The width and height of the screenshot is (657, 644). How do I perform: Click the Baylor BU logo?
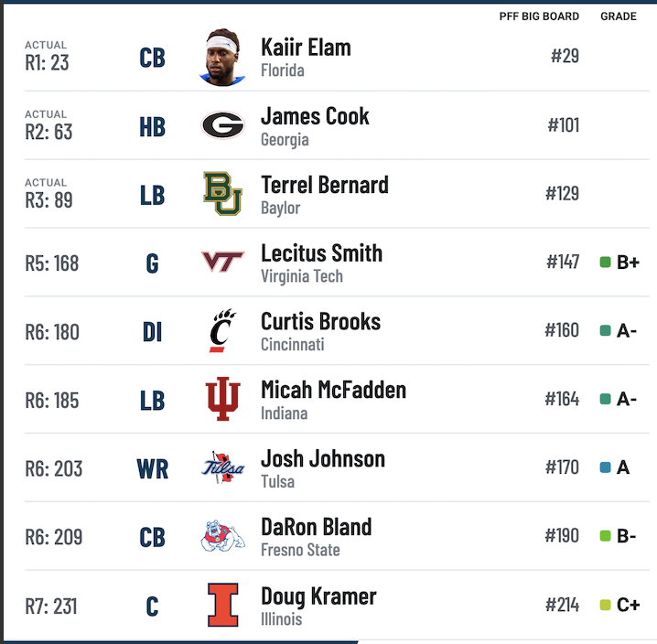point(222,193)
